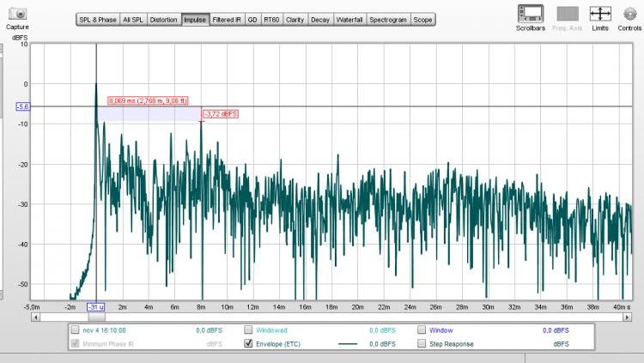
Task: Open the Spectrogram tab
Action: 388,20
